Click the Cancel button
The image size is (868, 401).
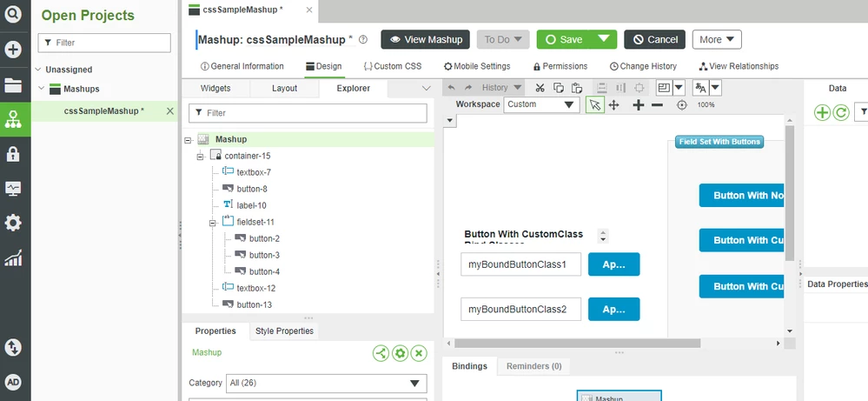click(x=655, y=39)
